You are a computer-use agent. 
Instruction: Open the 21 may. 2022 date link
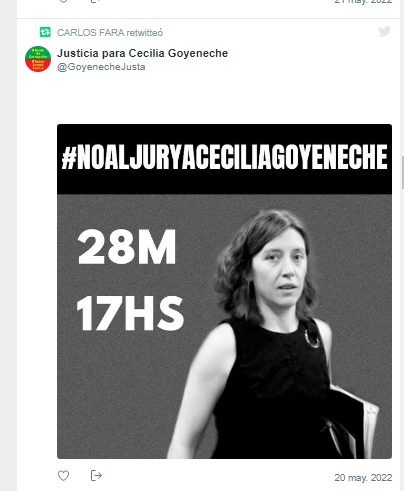click(x=363, y=1)
